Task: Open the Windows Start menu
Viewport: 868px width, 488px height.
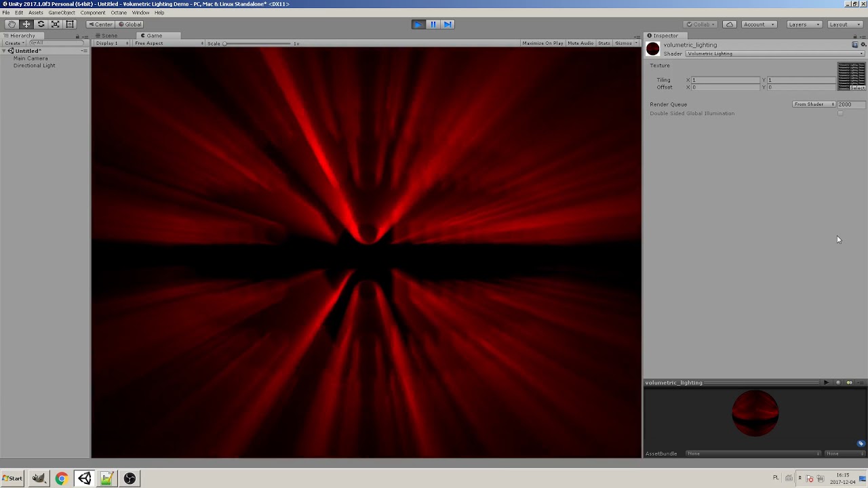Action: pos(12,479)
